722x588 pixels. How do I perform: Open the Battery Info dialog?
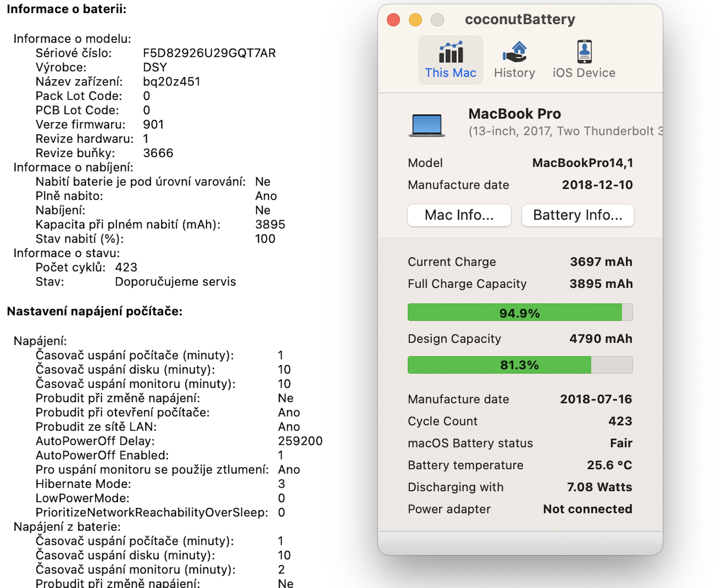(577, 215)
